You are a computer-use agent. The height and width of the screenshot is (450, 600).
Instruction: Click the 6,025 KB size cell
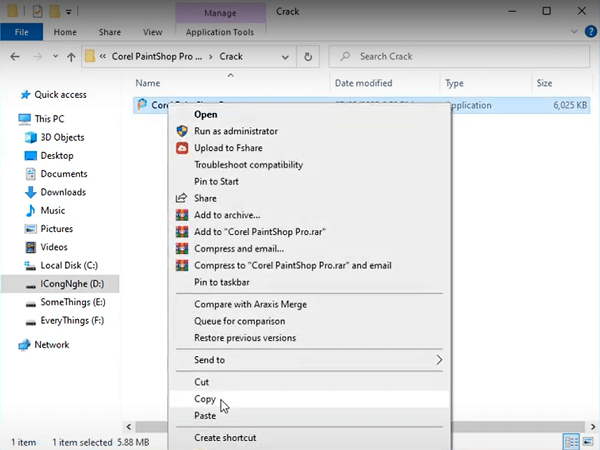570,105
